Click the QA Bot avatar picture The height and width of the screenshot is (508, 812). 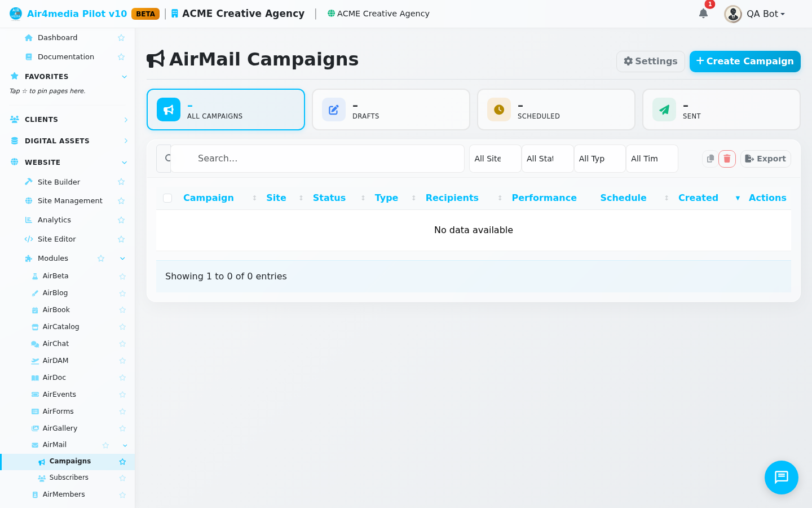click(x=733, y=14)
